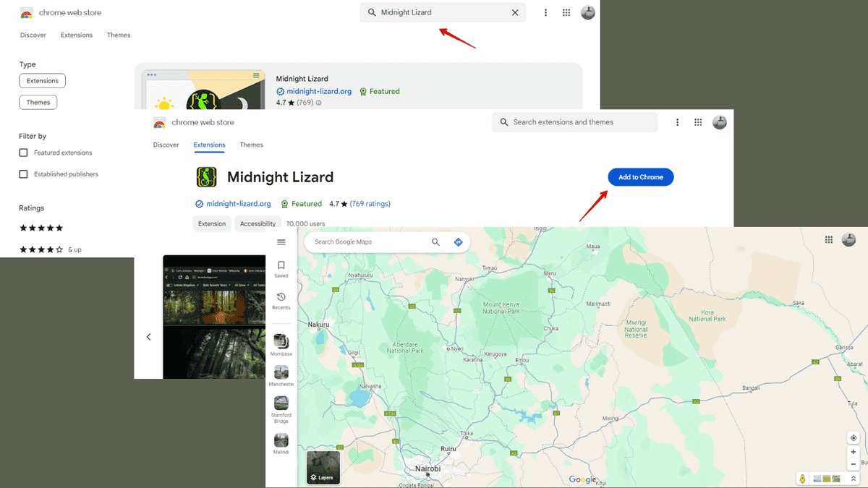The width and height of the screenshot is (868, 488).
Task: Click the Pegman street view icon
Action: click(803, 478)
